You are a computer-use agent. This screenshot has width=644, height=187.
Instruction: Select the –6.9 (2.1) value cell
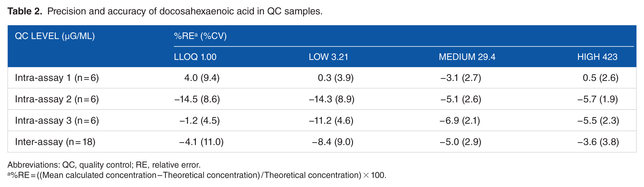tap(460, 121)
